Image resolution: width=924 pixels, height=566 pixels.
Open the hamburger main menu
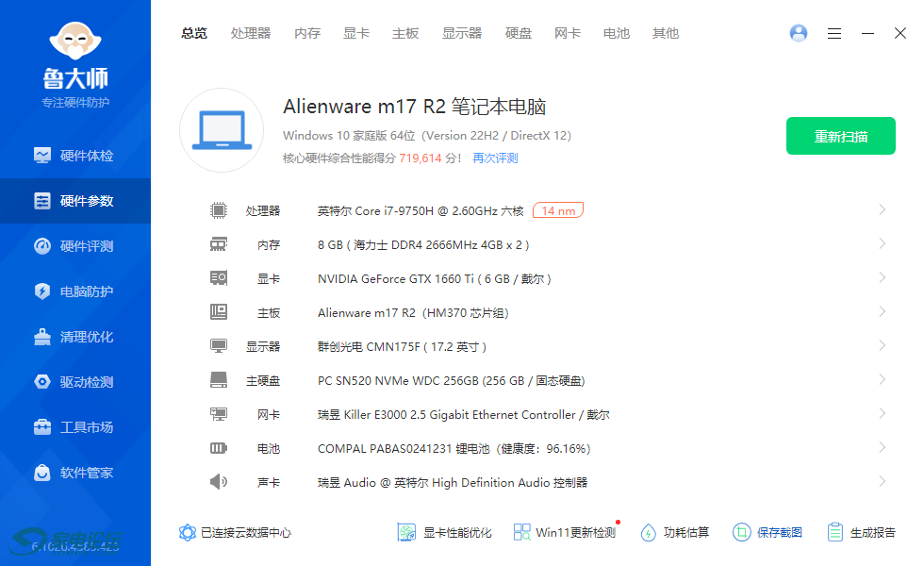(833, 34)
